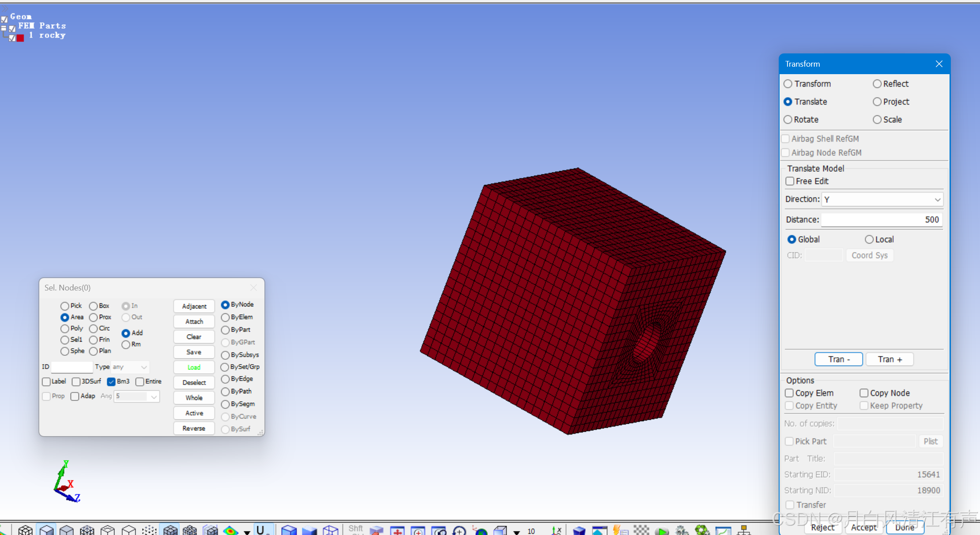The width and height of the screenshot is (980, 535).
Task: Click the red color swatch for rocky part
Action: coord(20,38)
